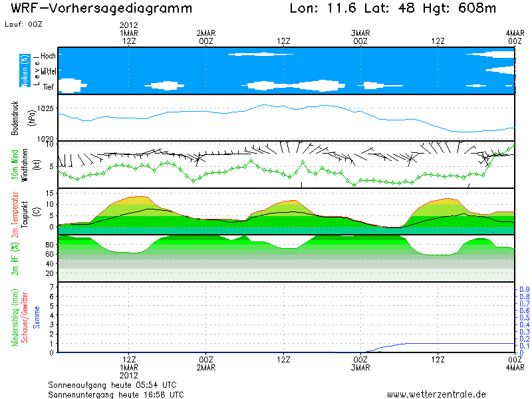The width and height of the screenshot is (532, 399).
Task: Click the WRF-Vorhersagediagramm title
Action: (x=102, y=9)
